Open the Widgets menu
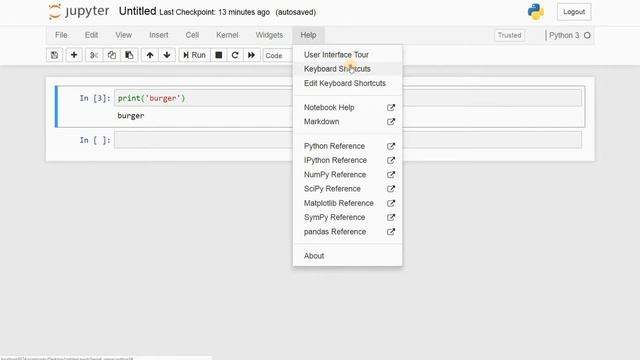Screen dimensions: 640x360 (269, 35)
